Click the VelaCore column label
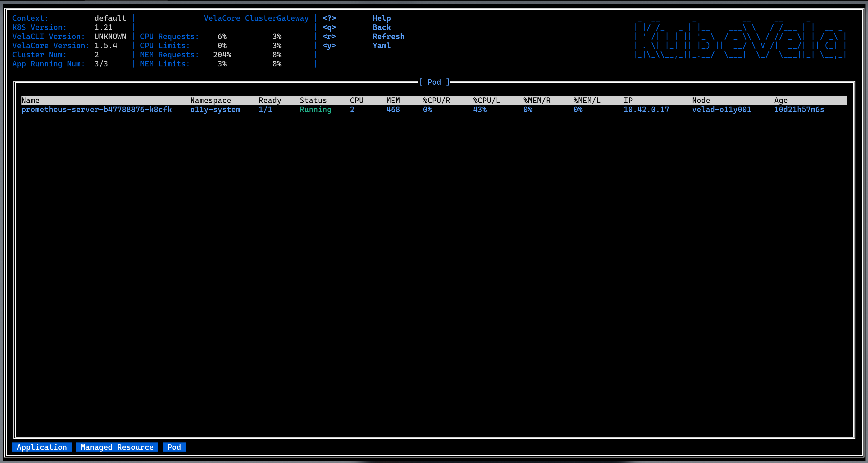The width and height of the screenshot is (868, 463). click(x=222, y=18)
